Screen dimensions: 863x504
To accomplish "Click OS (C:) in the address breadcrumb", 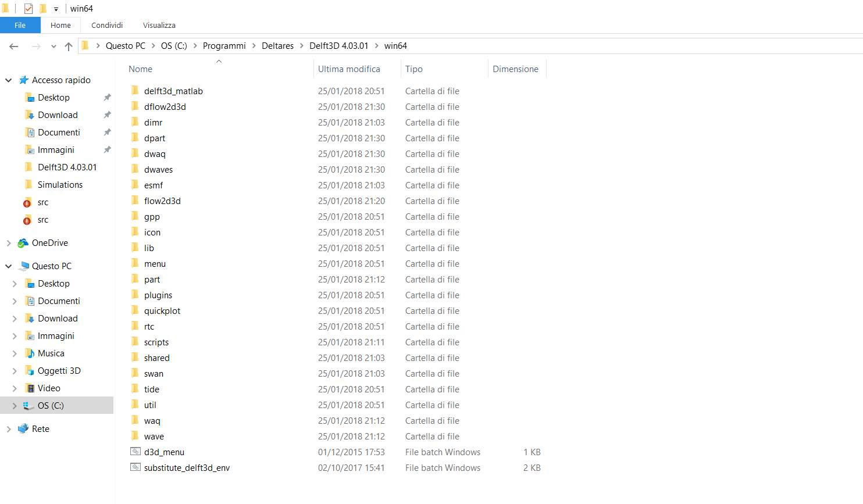I will click(174, 46).
